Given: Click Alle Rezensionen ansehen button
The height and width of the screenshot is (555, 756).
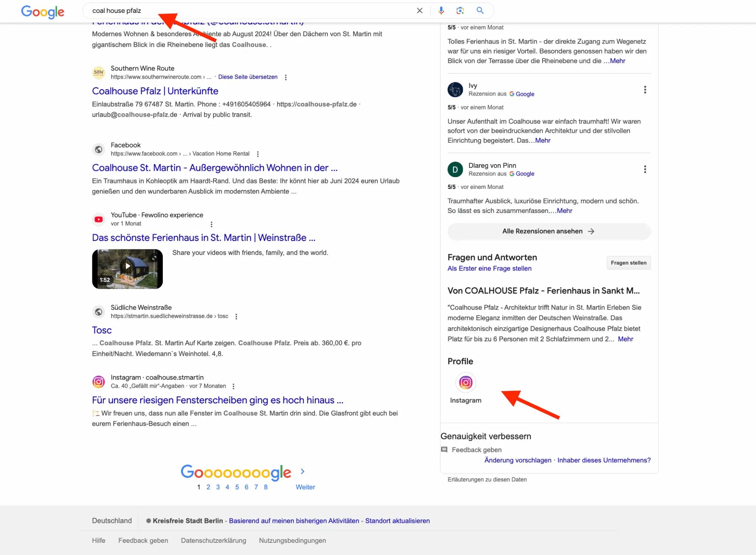Looking at the screenshot, I should pos(549,231).
